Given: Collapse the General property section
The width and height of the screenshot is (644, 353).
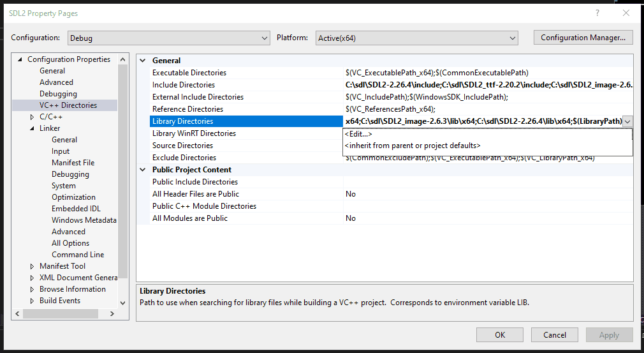Looking at the screenshot, I should point(143,61).
